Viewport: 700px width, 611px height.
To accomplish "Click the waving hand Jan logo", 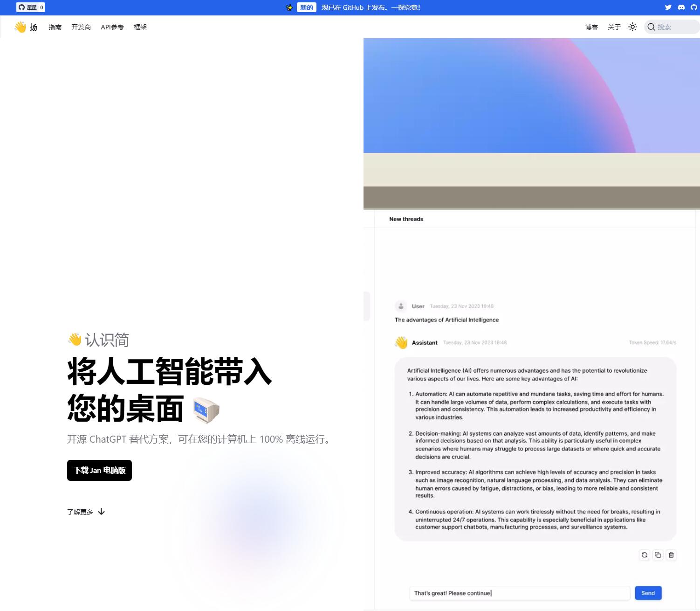I will (x=20, y=27).
